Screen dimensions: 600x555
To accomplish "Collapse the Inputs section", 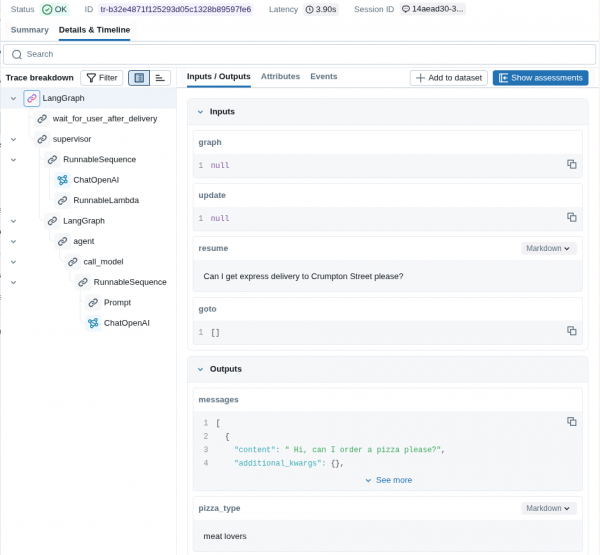I will [201, 112].
